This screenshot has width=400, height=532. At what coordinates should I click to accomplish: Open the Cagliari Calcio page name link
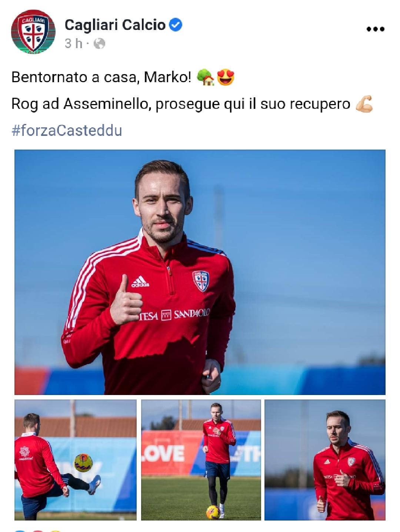click(x=115, y=25)
